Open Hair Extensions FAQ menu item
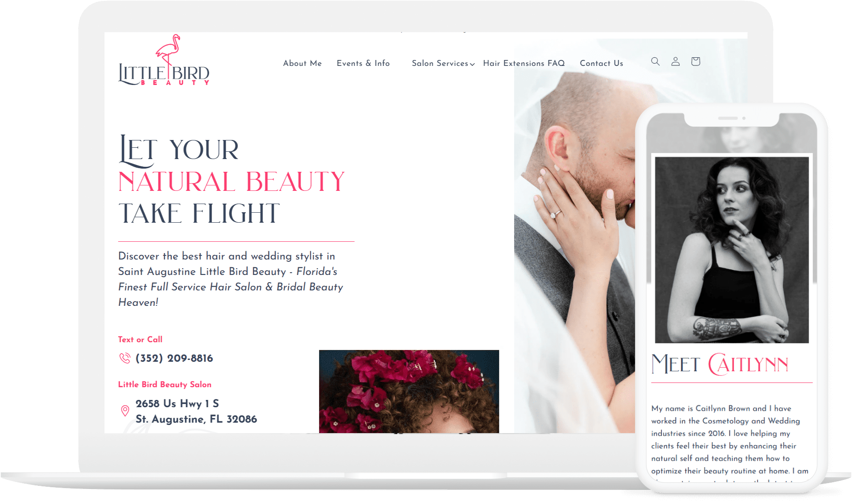 click(x=524, y=63)
